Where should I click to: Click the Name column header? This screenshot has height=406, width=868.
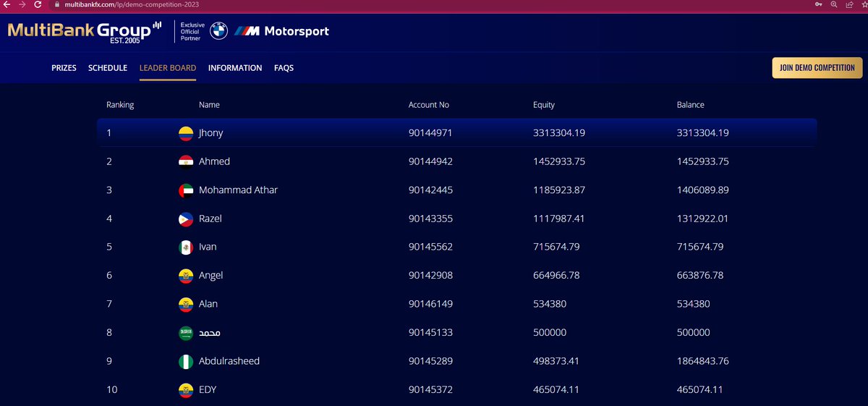209,105
